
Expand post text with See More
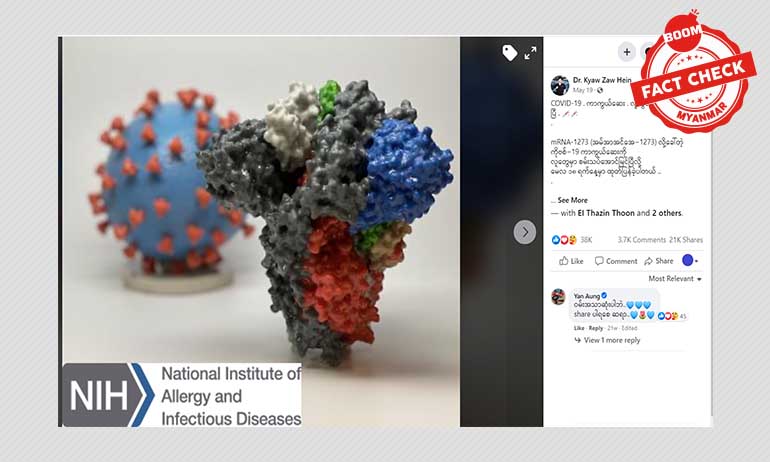pyautogui.click(x=572, y=200)
